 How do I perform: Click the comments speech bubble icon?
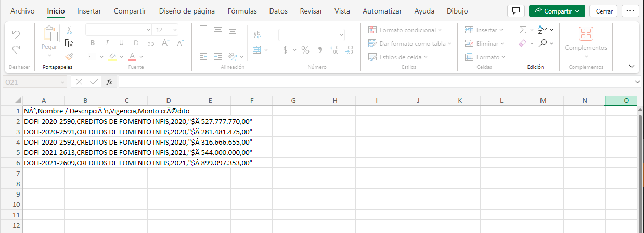(x=516, y=11)
